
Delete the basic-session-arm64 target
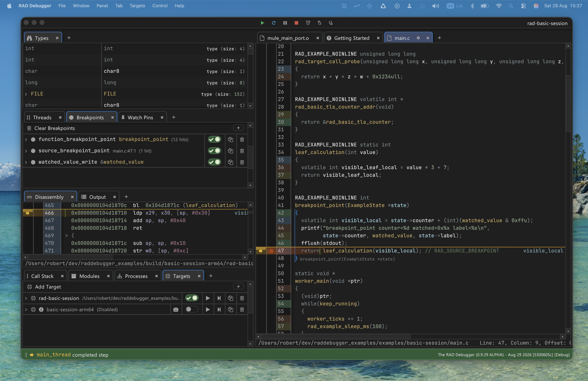pos(242,309)
